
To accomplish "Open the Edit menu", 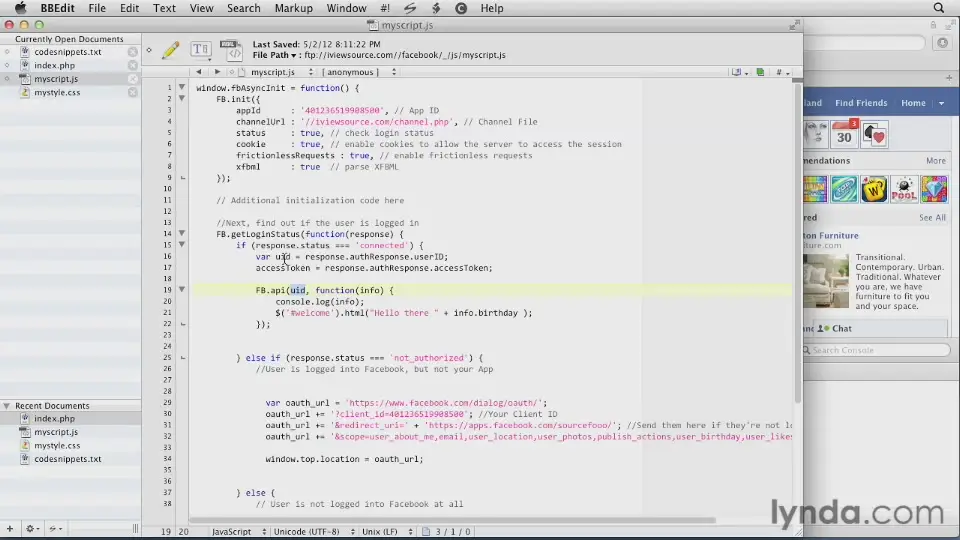I will [x=129, y=8].
